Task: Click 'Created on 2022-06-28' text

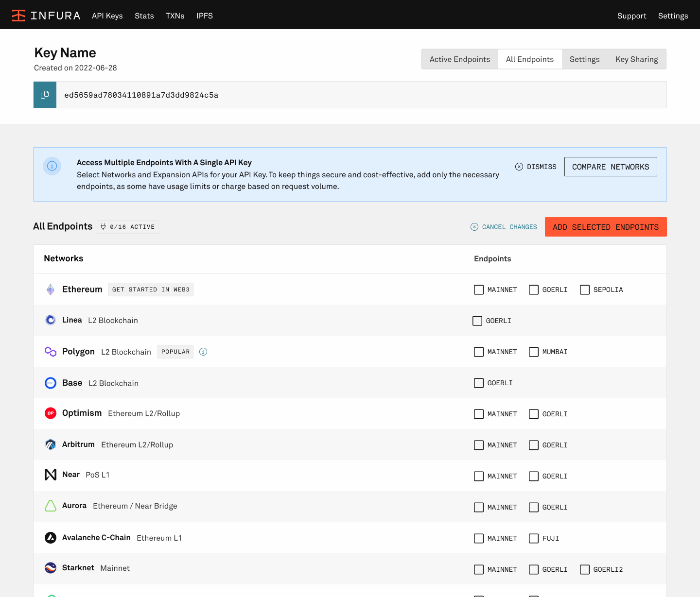Action: 75,68
